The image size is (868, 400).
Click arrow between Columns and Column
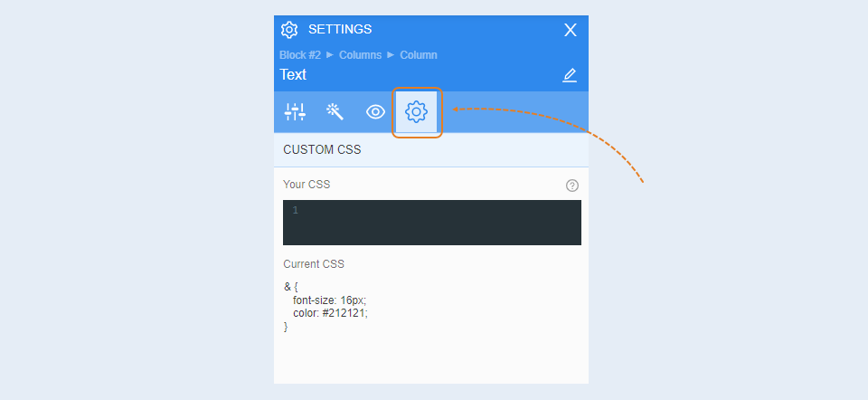click(x=391, y=55)
